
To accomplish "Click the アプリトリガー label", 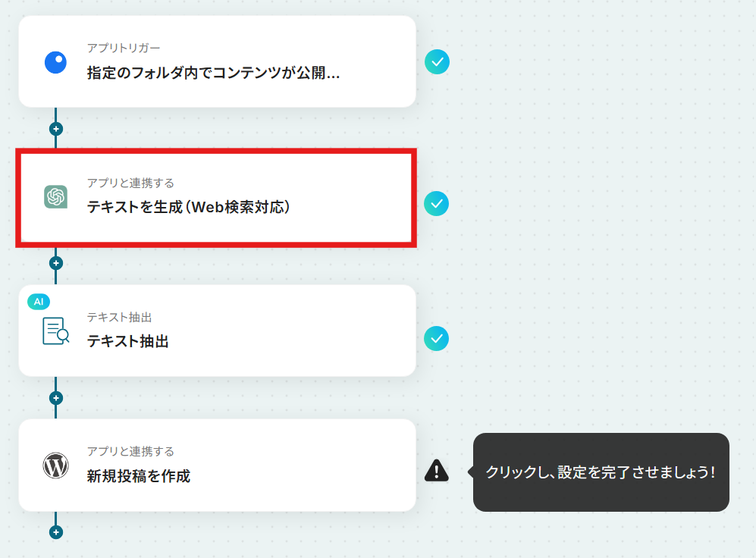I will (x=124, y=49).
